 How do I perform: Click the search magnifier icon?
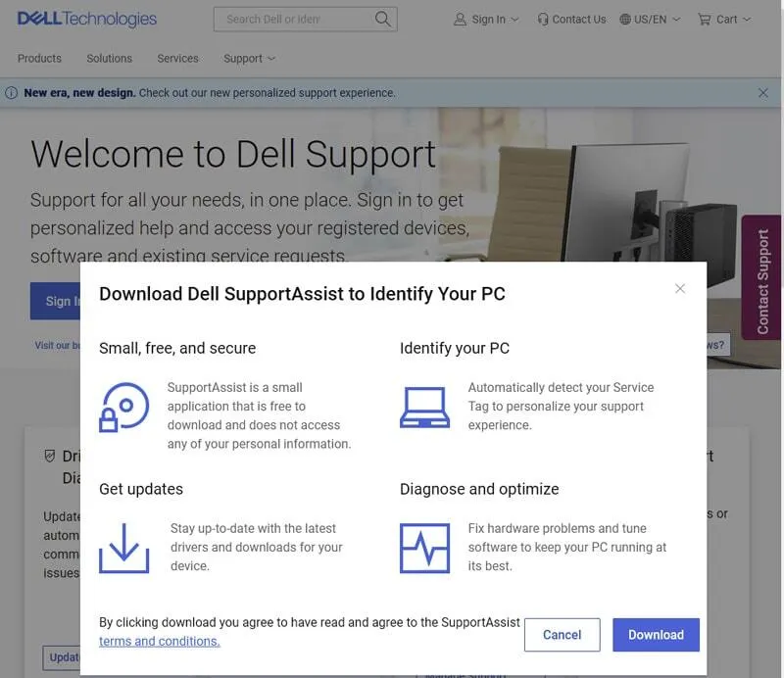(x=382, y=19)
